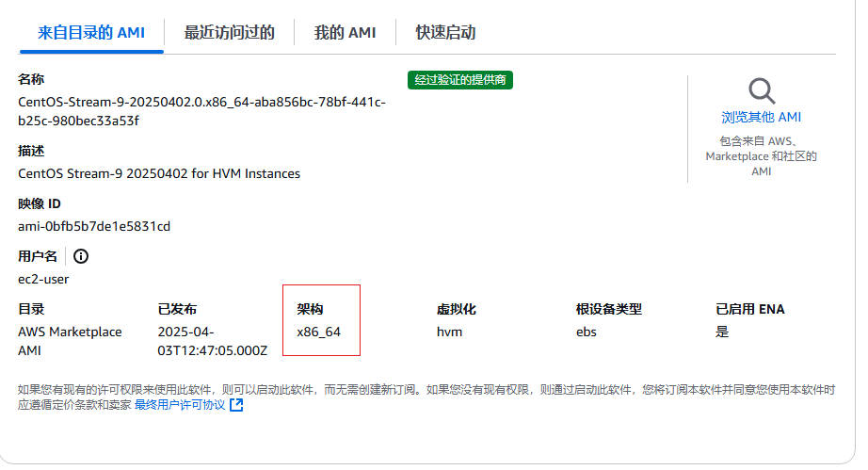Click the 名称 field label

(x=31, y=79)
